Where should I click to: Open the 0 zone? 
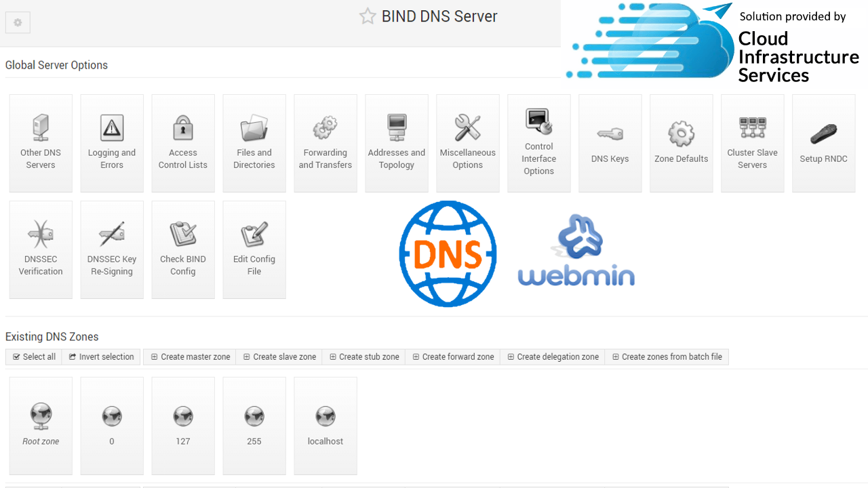(112, 426)
